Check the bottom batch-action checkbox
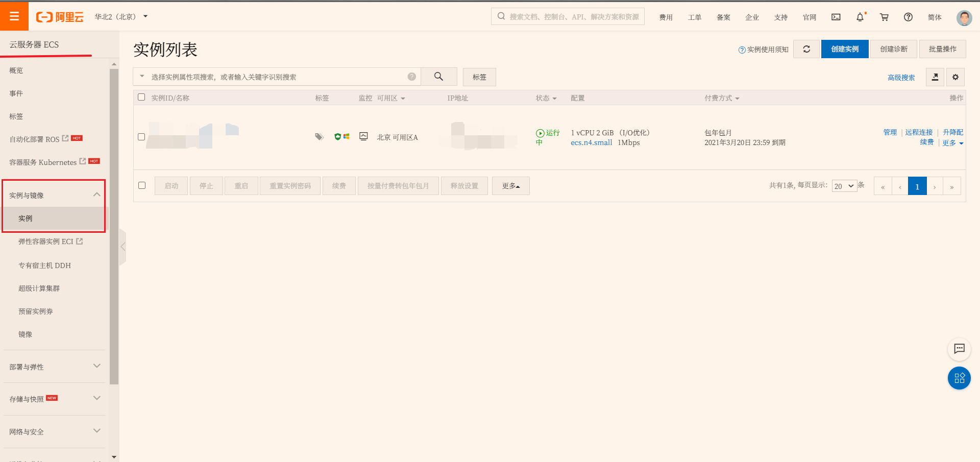This screenshot has width=980, height=462. [142, 185]
